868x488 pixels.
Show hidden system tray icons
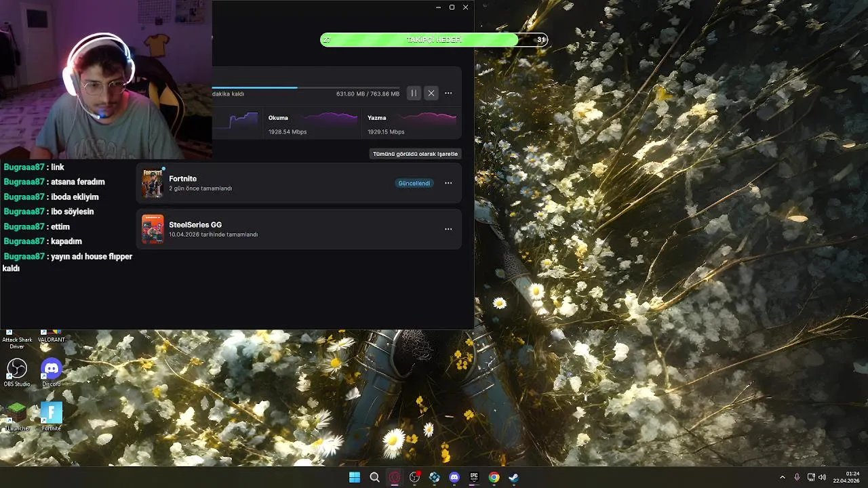(782, 477)
